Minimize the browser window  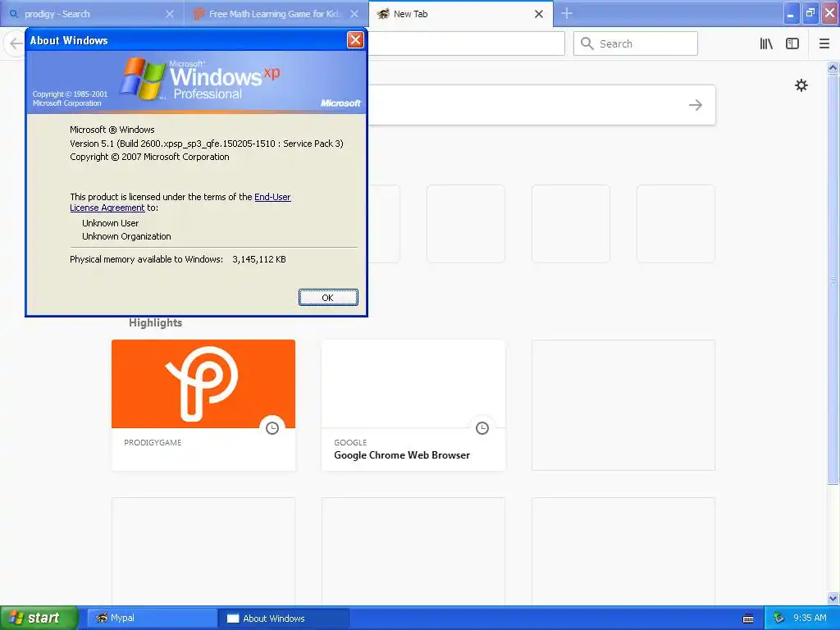coord(791,13)
